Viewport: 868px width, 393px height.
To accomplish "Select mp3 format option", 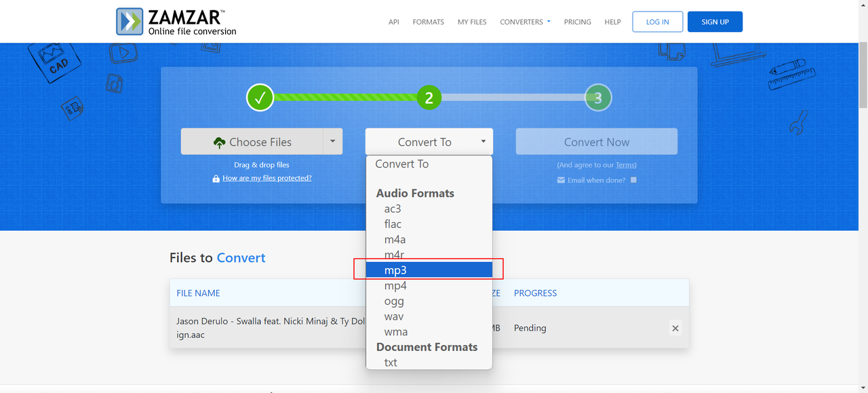I will 429,270.
